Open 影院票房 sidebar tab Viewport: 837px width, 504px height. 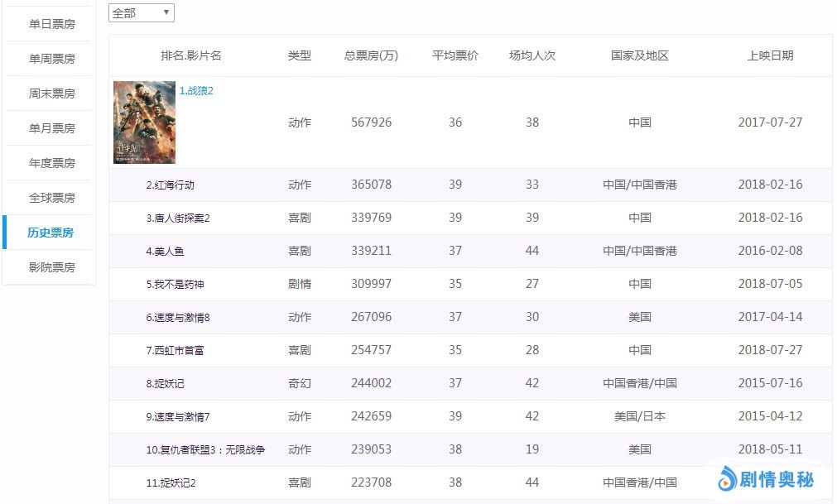pos(51,267)
